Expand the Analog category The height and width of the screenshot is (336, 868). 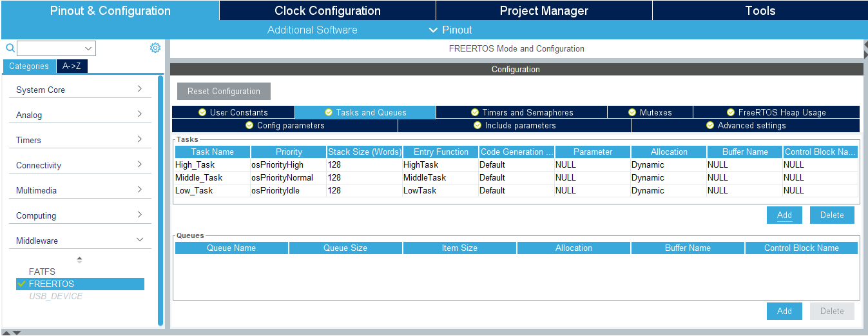pos(80,115)
